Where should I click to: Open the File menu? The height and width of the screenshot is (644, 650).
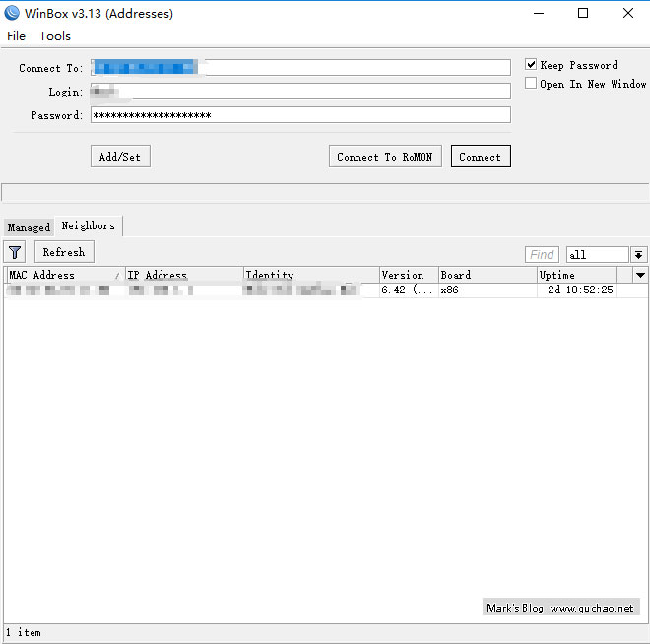tap(16, 36)
